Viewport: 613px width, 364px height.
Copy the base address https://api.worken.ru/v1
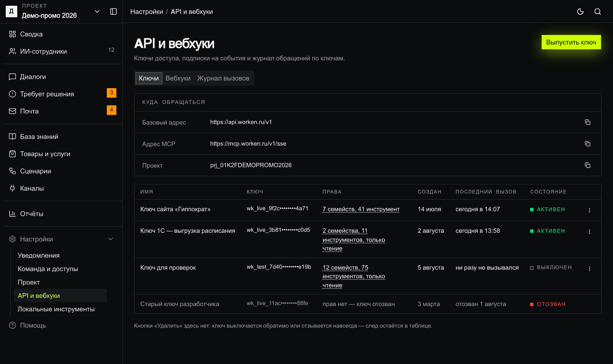[588, 122]
